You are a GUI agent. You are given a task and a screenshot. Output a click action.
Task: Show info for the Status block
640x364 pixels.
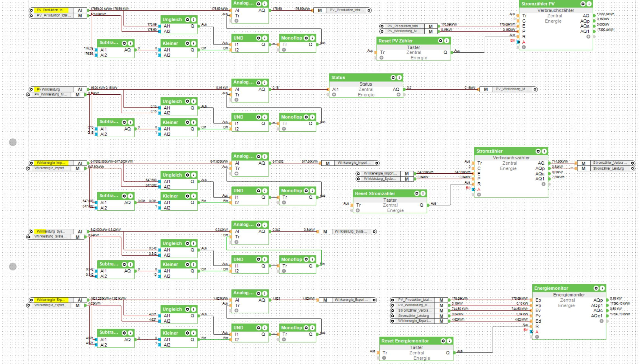[399, 78]
